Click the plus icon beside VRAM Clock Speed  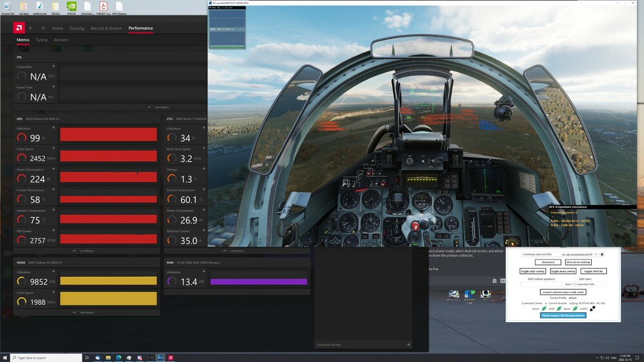tap(53, 292)
